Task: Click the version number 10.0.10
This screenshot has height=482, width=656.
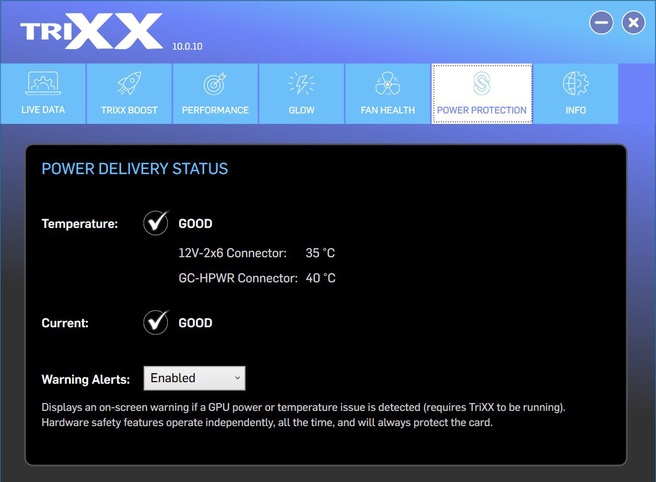Action: tap(187, 46)
